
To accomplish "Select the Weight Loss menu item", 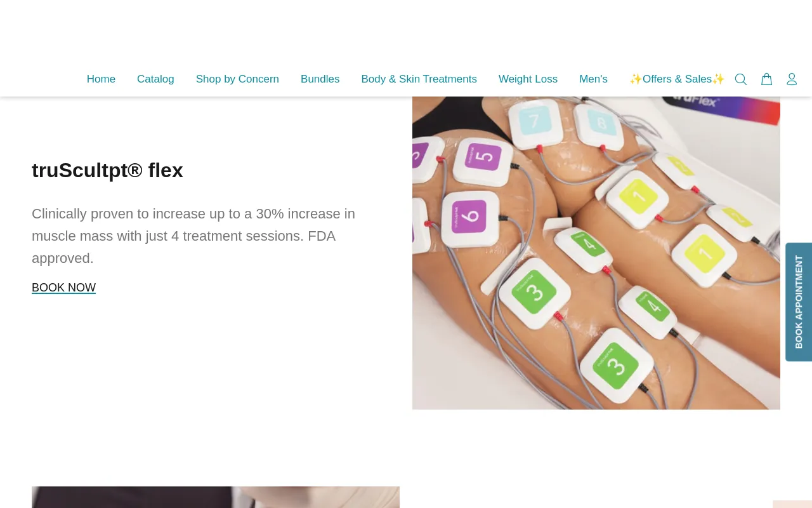I will tap(528, 79).
